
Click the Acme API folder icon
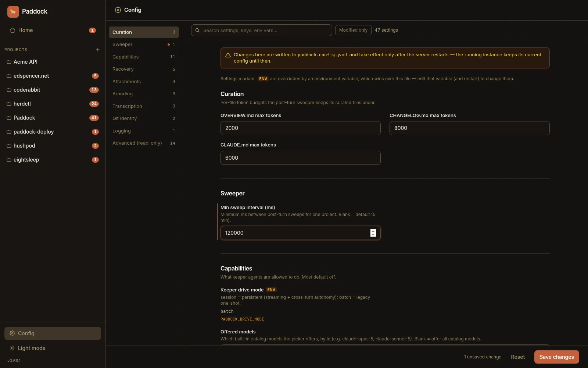pyautogui.click(x=9, y=62)
